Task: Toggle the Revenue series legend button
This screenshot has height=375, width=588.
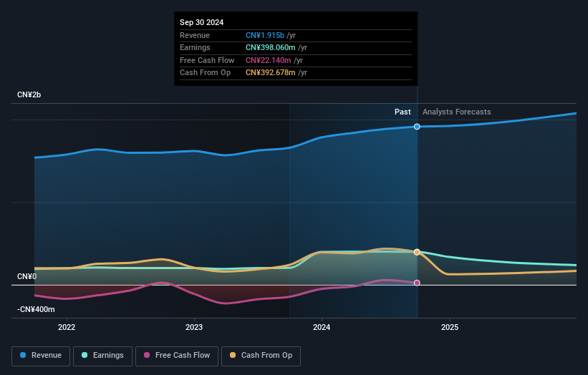Action: [41, 356]
